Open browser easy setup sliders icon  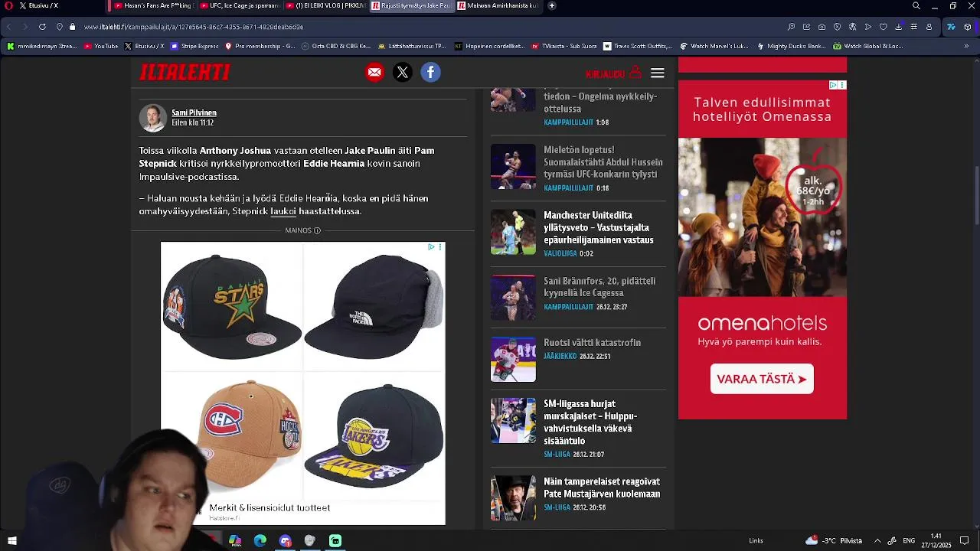point(913,27)
